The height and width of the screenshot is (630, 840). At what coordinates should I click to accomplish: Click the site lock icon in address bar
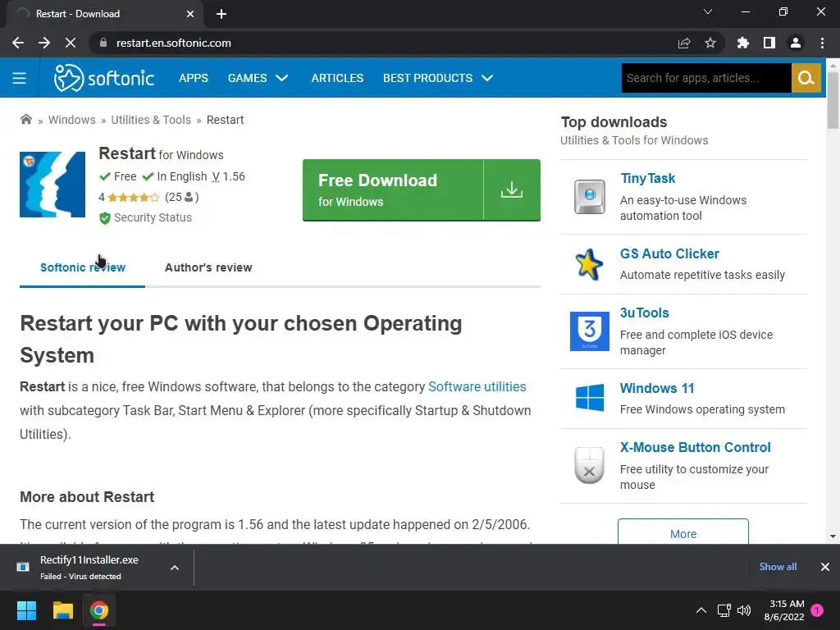103,43
